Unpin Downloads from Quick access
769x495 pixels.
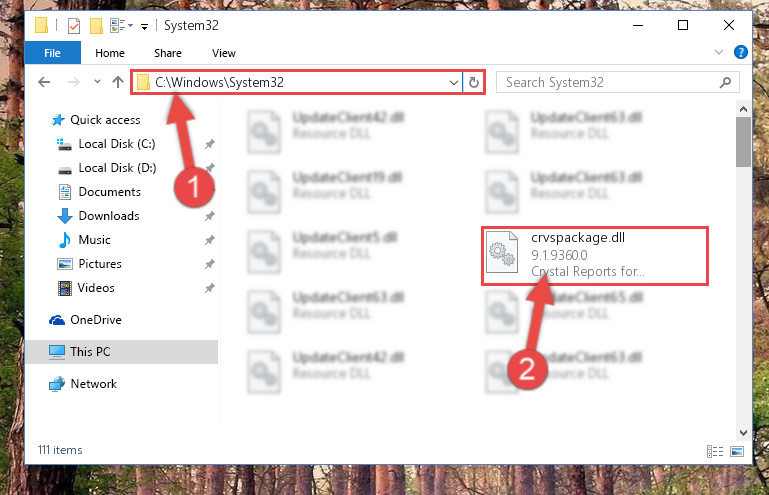coord(209,216)
